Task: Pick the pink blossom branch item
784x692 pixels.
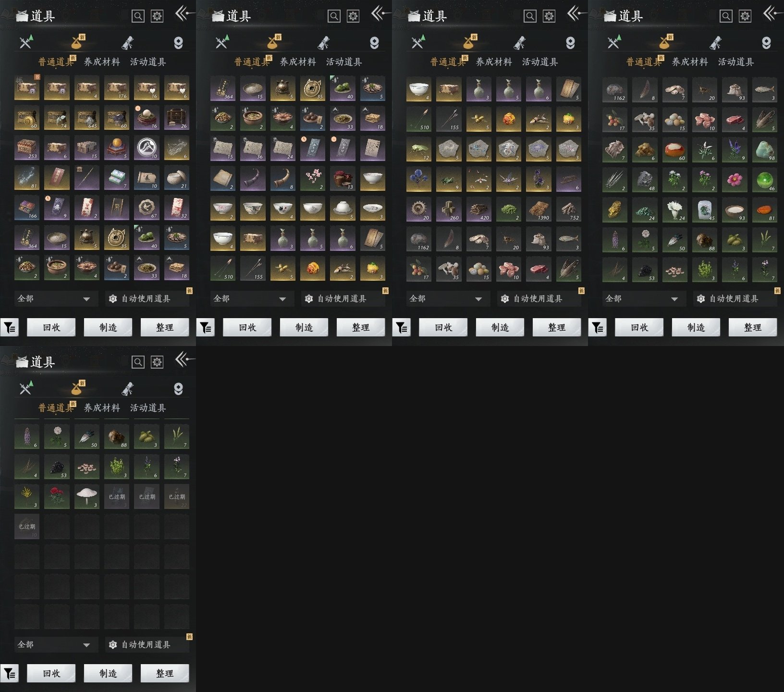Action: coord(313,178)
